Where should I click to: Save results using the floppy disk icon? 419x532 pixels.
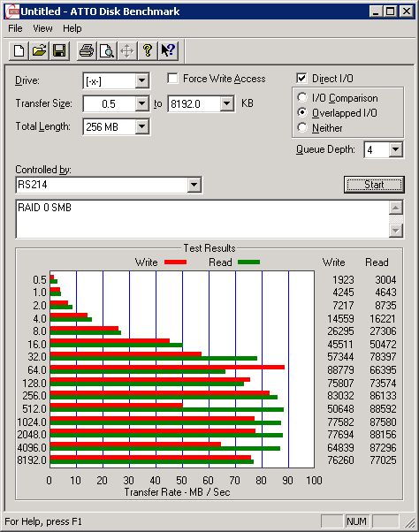click(x=59, y=51)
